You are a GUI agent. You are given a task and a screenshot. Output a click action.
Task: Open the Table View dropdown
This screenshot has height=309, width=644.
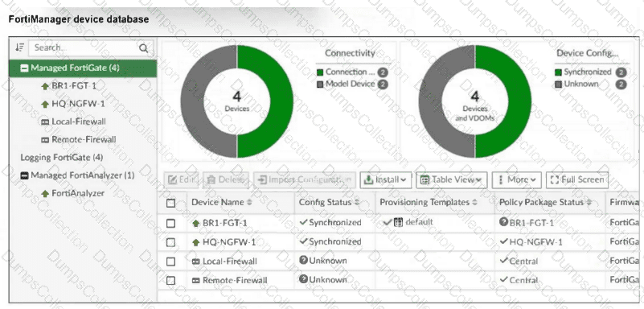[451, 180]
